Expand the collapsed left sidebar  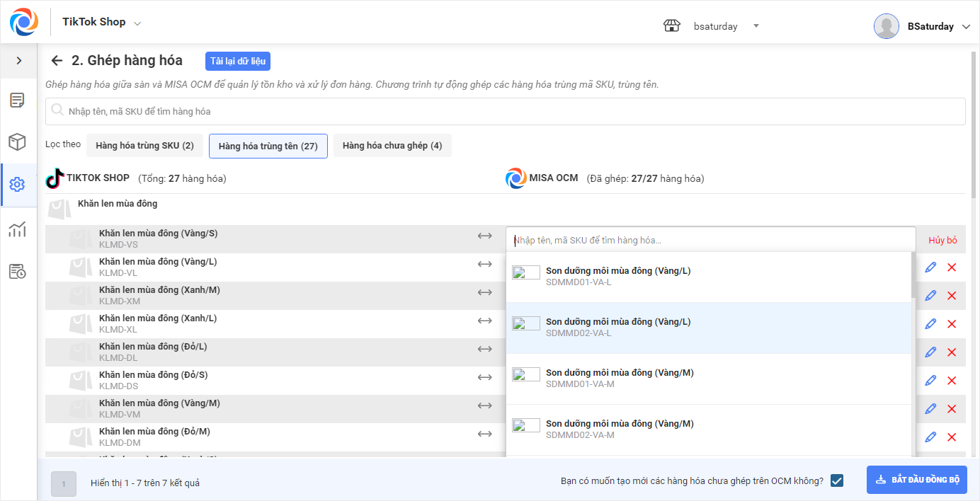click(x=18, y=61)
